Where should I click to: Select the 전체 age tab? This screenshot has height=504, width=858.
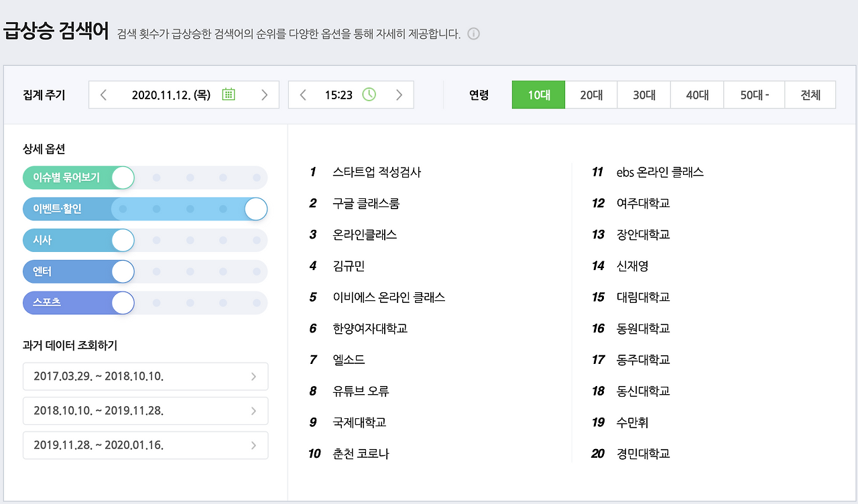[810, 94]
